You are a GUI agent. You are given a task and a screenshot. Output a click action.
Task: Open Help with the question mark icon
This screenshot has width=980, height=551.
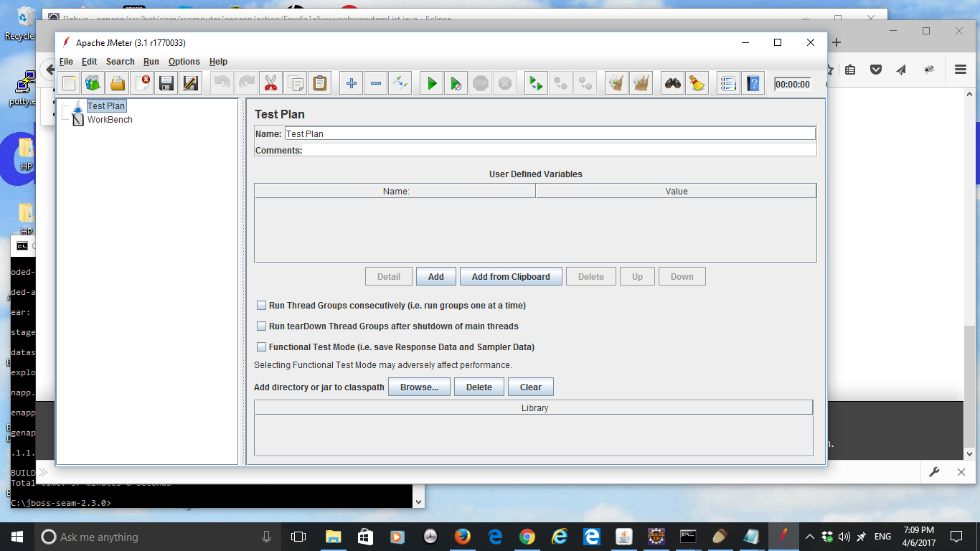[x=753, y=83]
